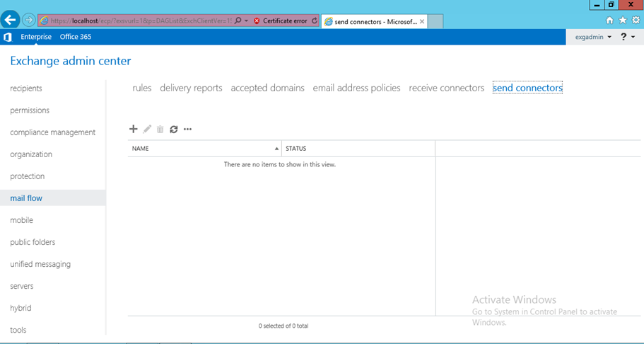Open the exgadmin user dropdown

tap(593, 37)
